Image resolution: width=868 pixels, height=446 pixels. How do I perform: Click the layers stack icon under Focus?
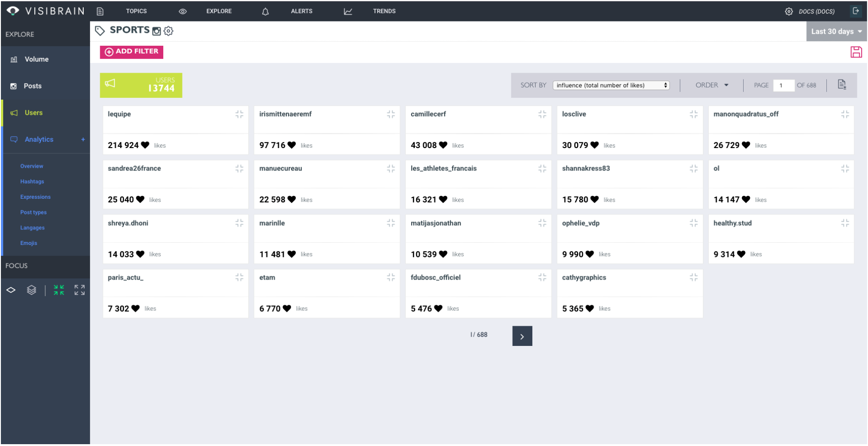pyautogui.click(x=31, y=290)
